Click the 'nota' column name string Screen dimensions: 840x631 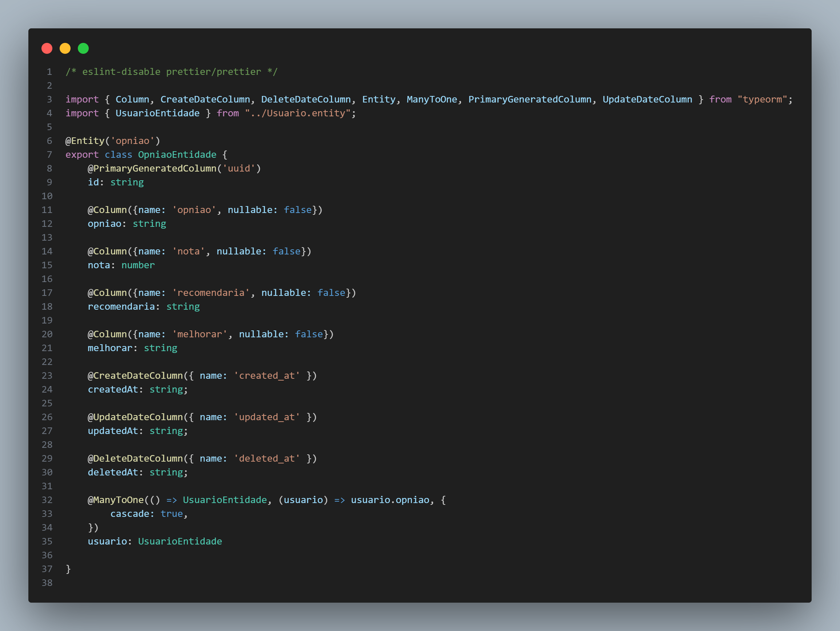(x=188, y=251)
